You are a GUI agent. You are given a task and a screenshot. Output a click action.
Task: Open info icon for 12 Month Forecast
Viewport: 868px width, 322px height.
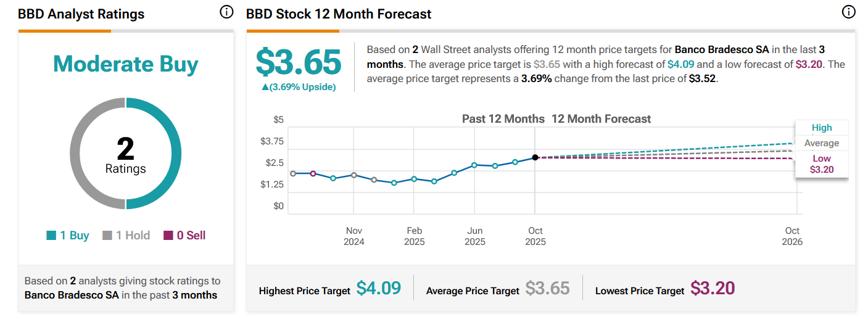click(849, 12)
